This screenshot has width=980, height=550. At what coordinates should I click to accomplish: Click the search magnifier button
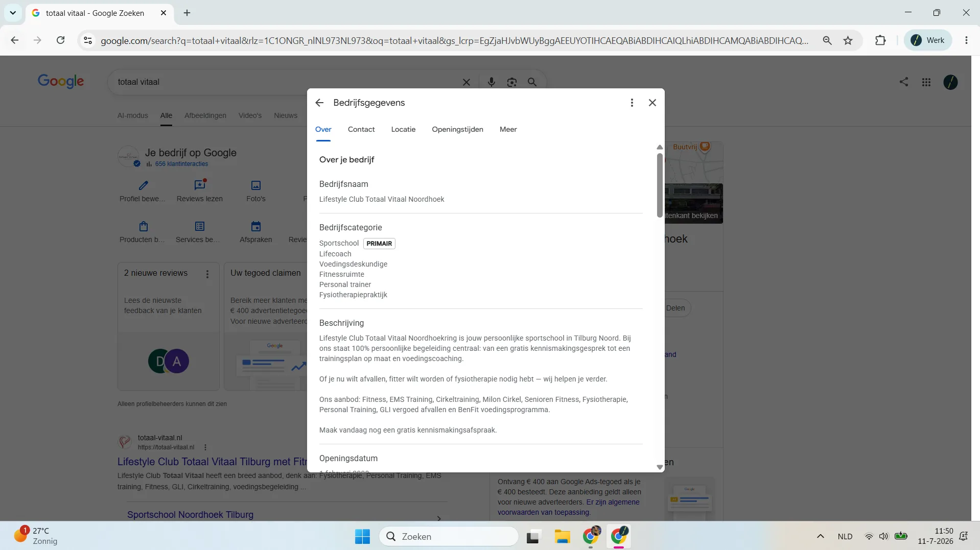(x=532, y=82)
